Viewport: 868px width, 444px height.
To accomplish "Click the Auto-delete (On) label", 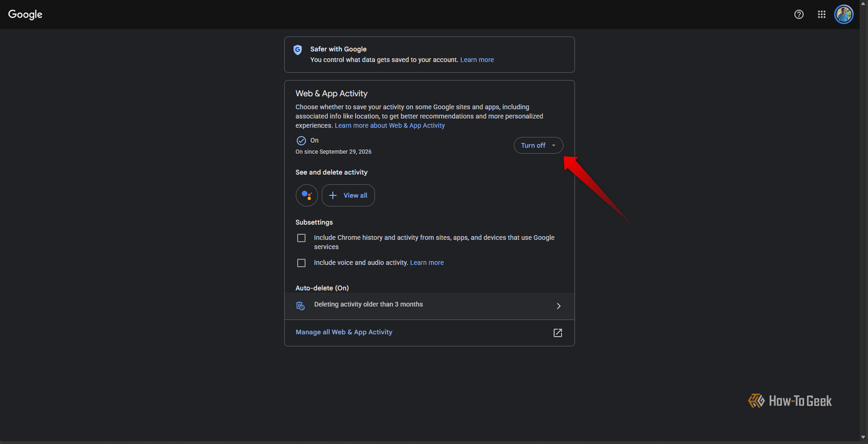I will [322, 288].
